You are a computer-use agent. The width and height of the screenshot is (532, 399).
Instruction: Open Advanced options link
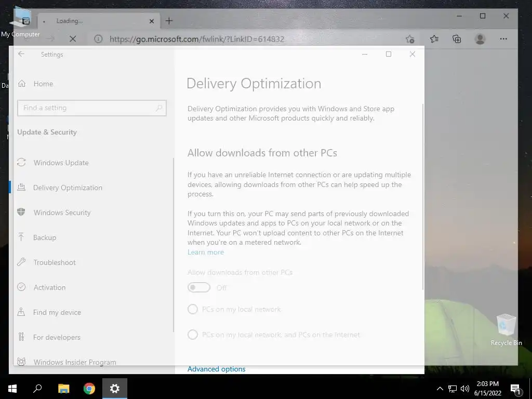(216, 369)
